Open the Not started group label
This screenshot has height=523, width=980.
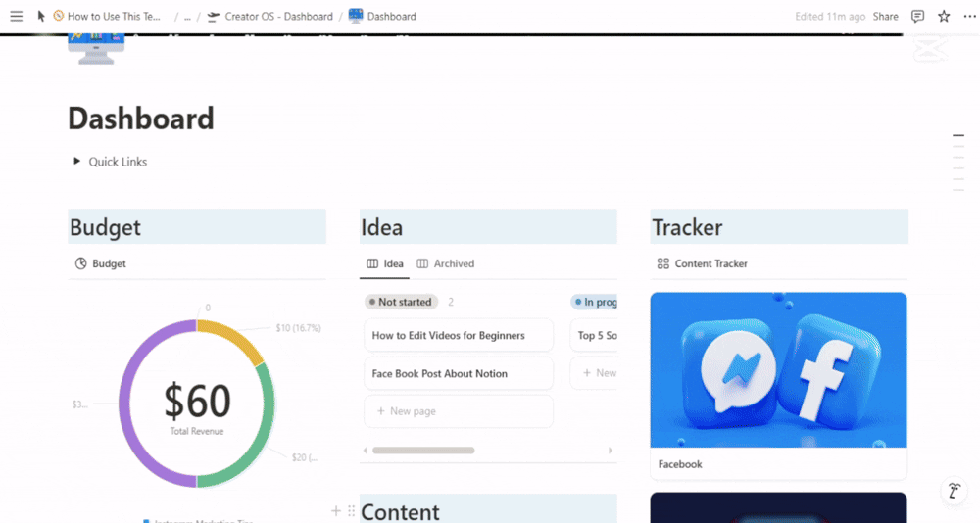click(401, 302)
